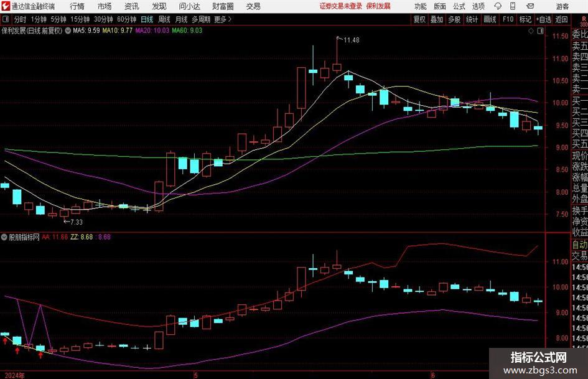588x379 pixels.
Task: Switch to the 分时 chart tab
Action: pyautogui.click(x=21, y=19)
